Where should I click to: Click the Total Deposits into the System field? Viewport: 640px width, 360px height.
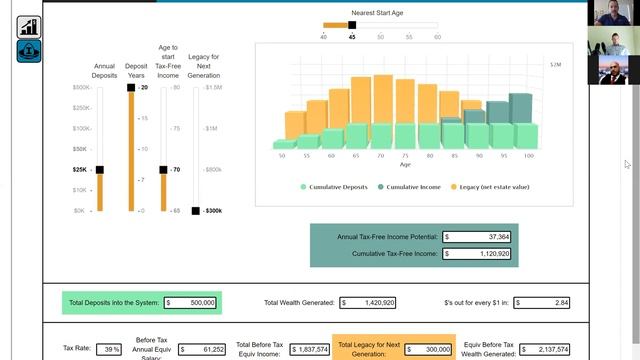[x=190, y=303]
